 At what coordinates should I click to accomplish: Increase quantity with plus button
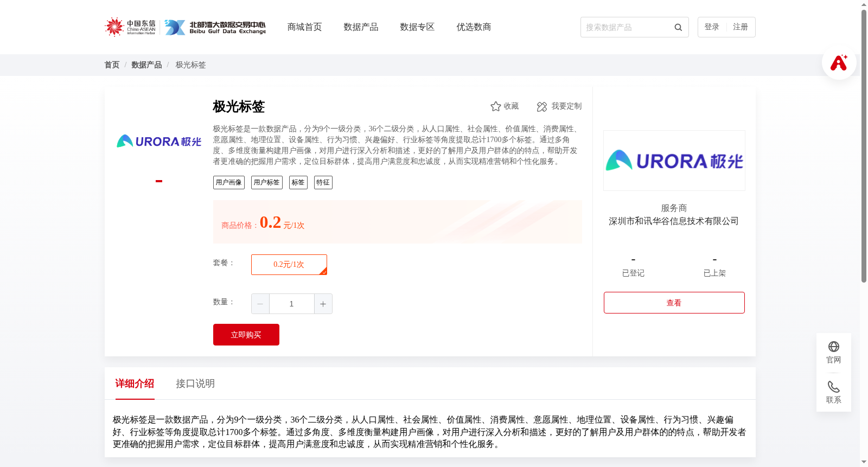(323, 304)
